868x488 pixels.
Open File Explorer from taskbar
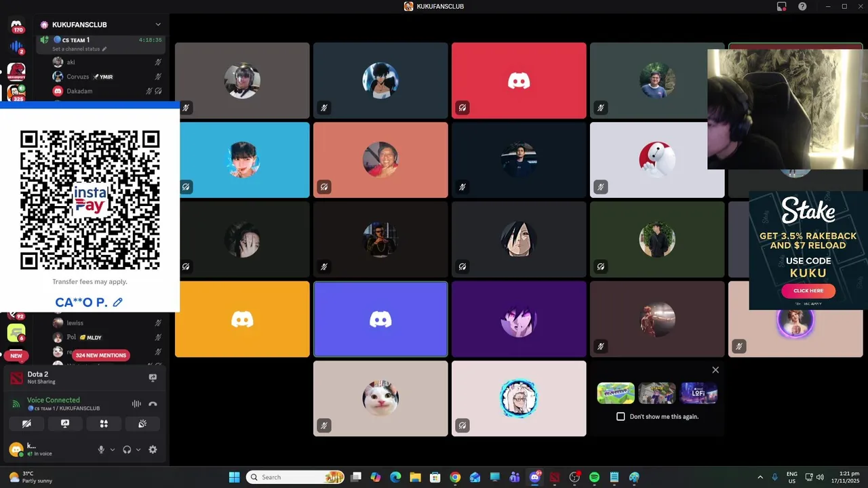pyautogui.click(x=415, y=477)
